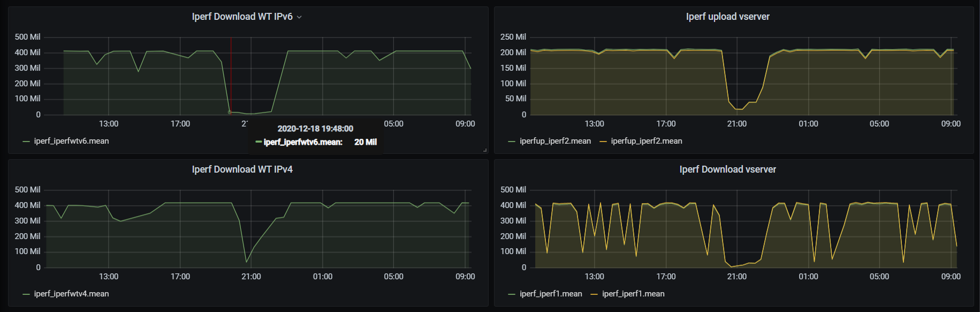This screenshot has width=980, height=312.
Task: Toggle the yellow iperfup_iperf2.mean legend label
Action: 647,141
